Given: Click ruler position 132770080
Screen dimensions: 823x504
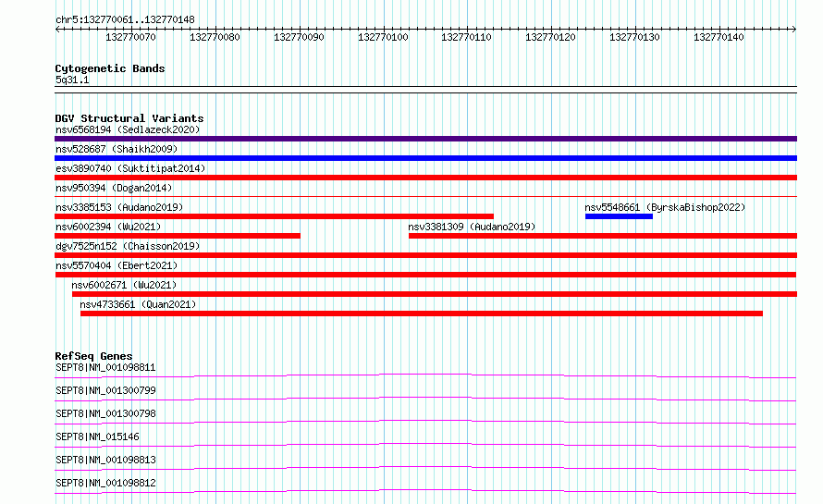Looking at the screenshot, I should point(215,37).
